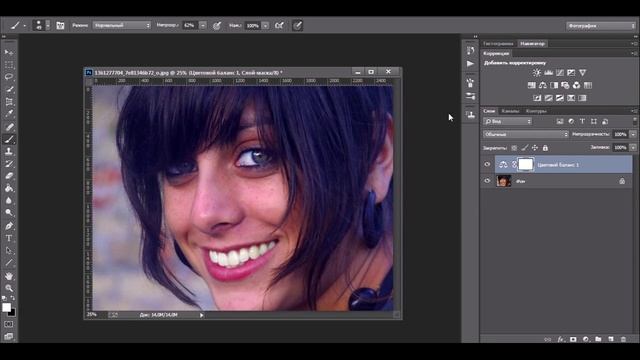This screenshot has height=360, width=640.
Task: Switch to the Channels tab
Action: [x=510, y=111]
